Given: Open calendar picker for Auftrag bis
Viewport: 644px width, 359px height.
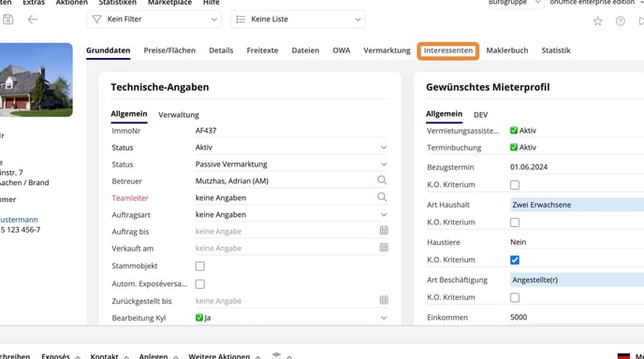Looking at the screenshot, I should tap(384, 231).
